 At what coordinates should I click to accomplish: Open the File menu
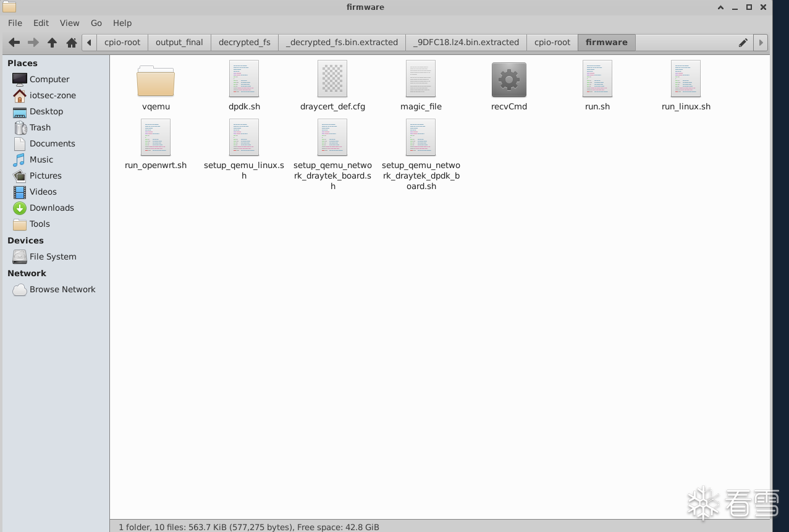click(15, 23)
